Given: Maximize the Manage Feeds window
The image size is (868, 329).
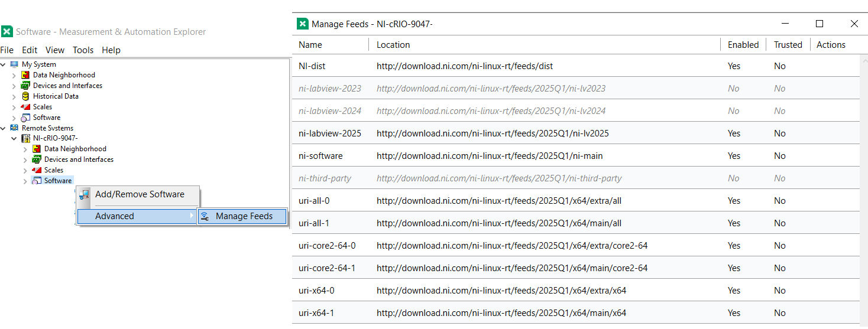Looking at the screenshot, I should [820, 24].
